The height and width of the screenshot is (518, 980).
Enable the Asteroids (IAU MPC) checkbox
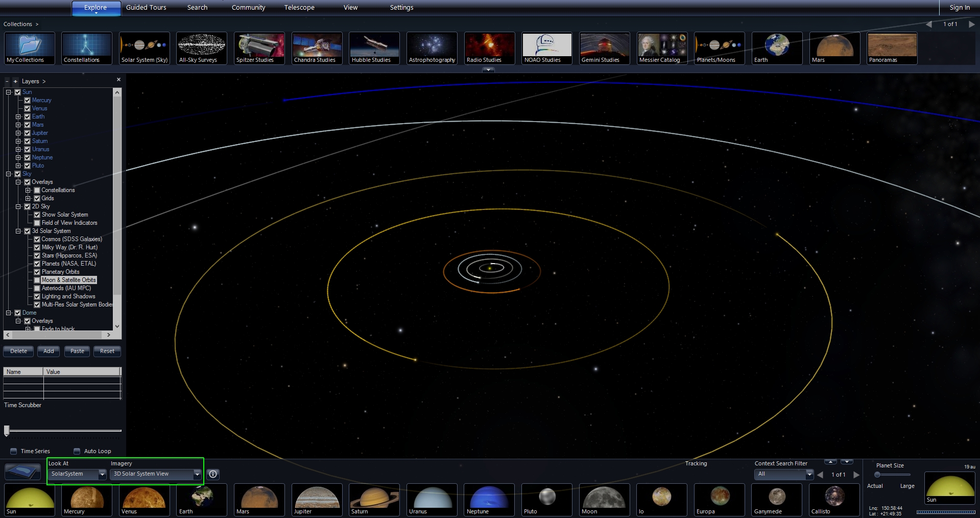(37, 288)
